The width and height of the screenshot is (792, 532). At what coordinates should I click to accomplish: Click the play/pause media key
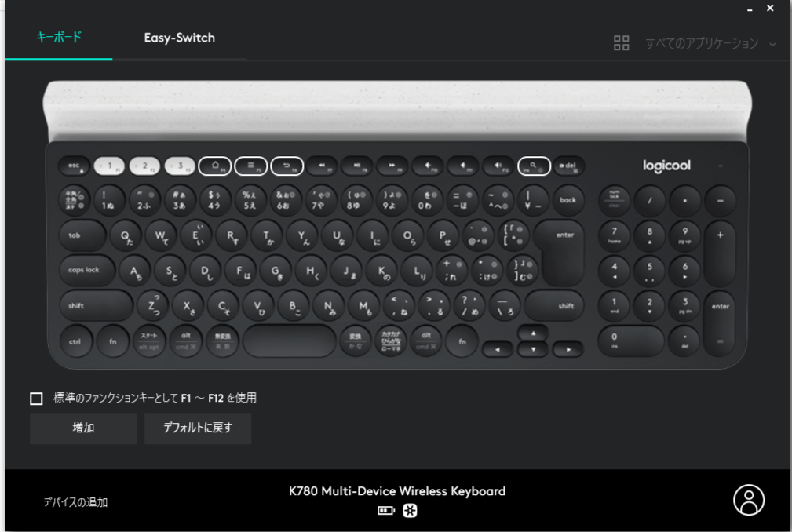357,166
